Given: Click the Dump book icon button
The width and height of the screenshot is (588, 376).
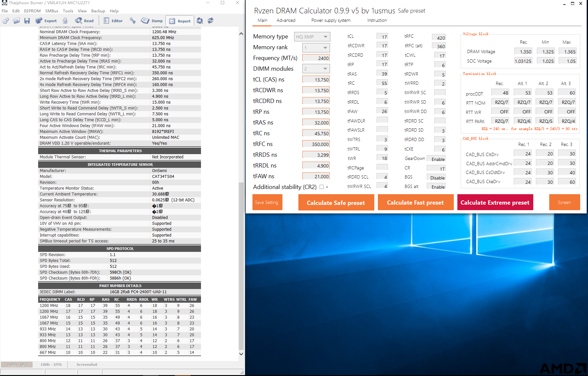Looking at the screenshot, I should click(x=152, y=21).
